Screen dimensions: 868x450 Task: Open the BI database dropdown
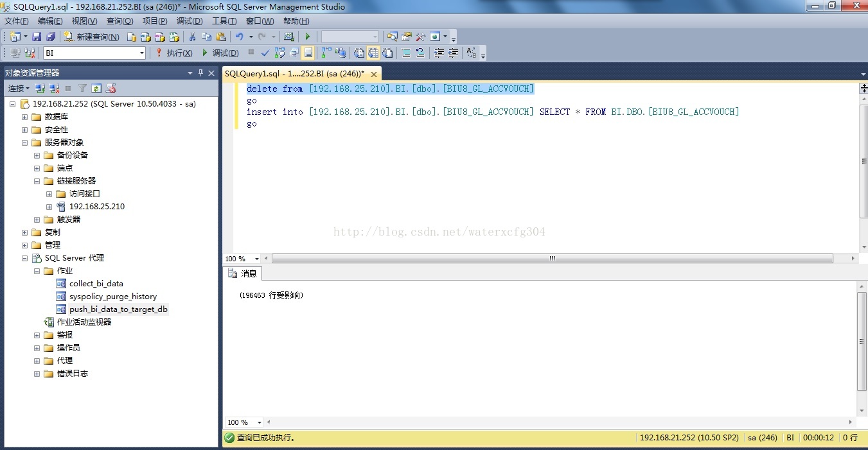coord(142,53)
